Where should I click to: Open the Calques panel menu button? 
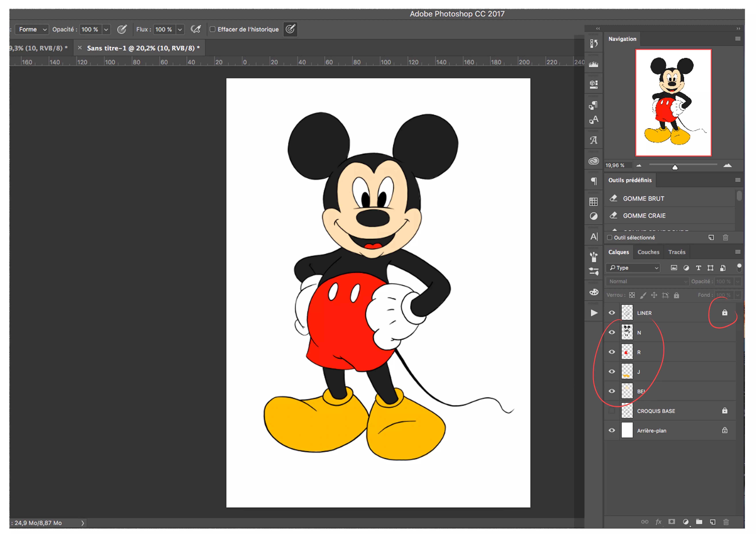tap(738, 252)
